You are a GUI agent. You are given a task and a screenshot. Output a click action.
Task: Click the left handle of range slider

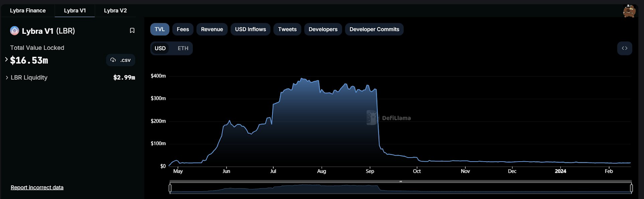click(x=170, y=188)
